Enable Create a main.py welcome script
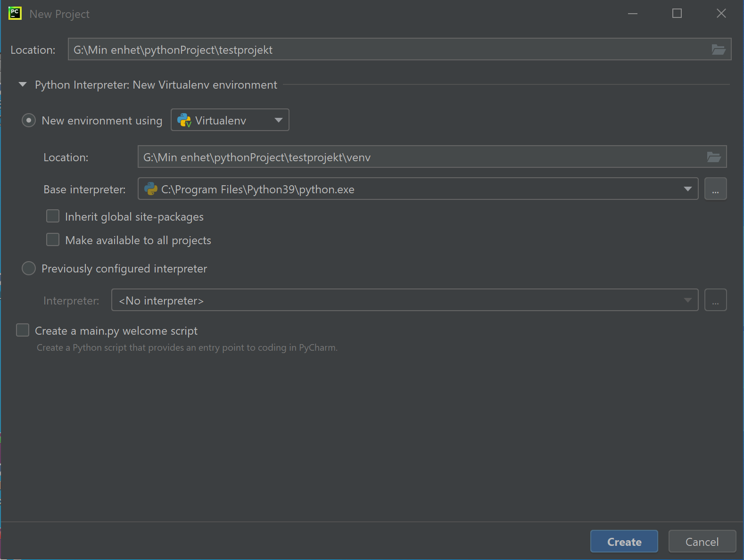Screen dimensions: 744x560 click(23, 330)
